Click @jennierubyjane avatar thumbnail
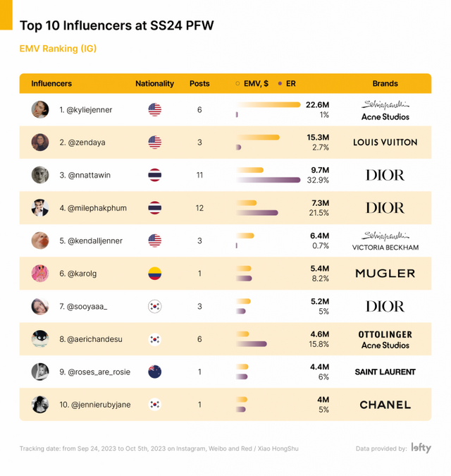 pyautogui.click(x=40, y=405)
